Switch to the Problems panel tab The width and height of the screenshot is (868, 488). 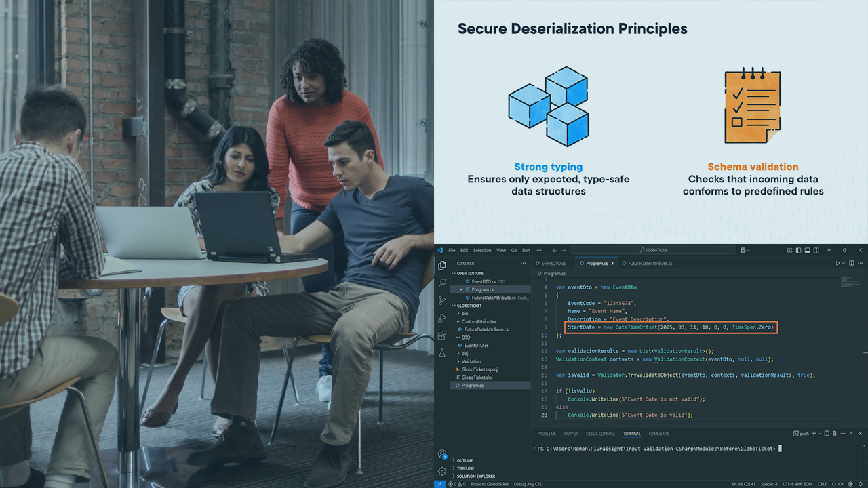(547, 434)
